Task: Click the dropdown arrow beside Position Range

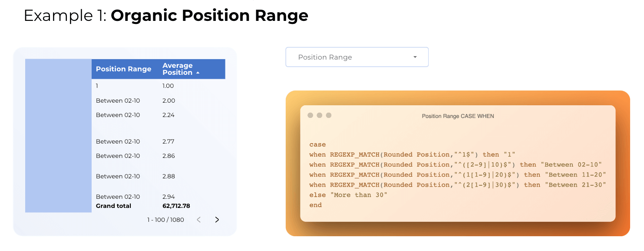Action: [415, 57]
